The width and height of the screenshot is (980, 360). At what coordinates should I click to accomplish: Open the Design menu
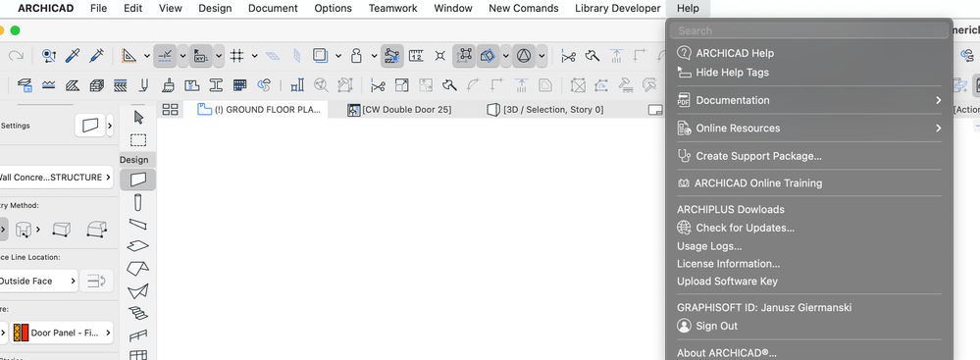point(215,8)
